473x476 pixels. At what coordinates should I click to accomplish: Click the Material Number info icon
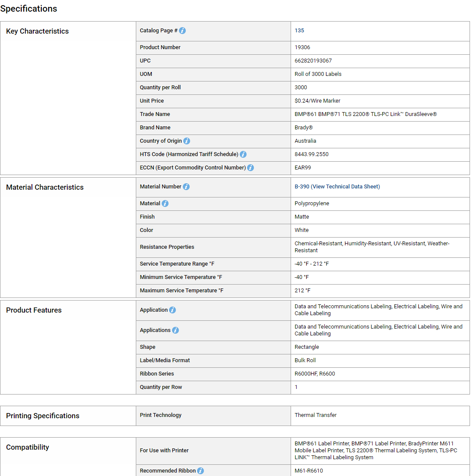tap(186, 187)
